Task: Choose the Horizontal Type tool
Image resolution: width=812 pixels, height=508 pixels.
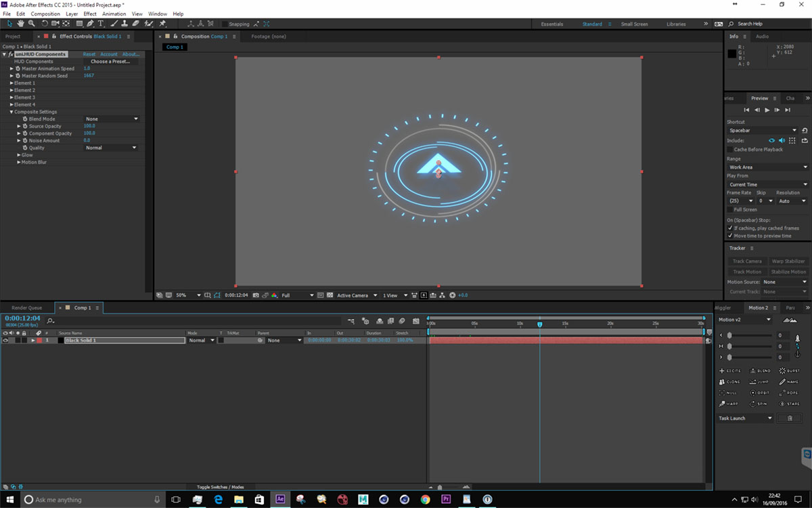Action: pyautogui.click(x=101, y=24)
